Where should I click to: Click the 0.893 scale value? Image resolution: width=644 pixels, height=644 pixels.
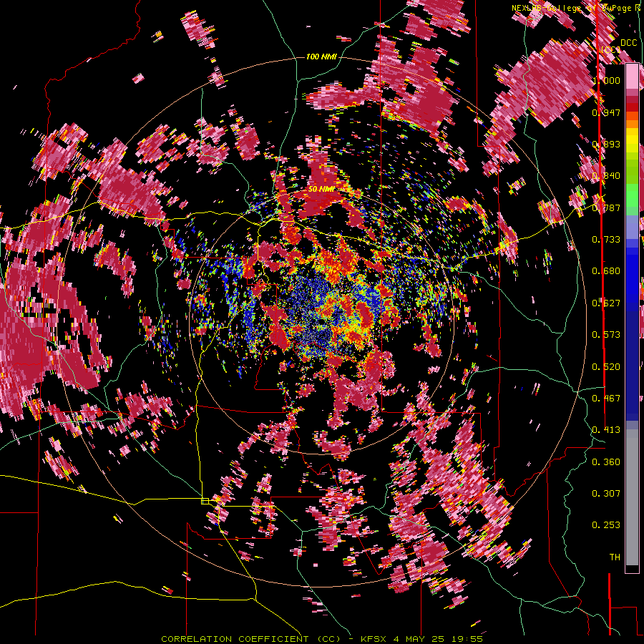606,144
